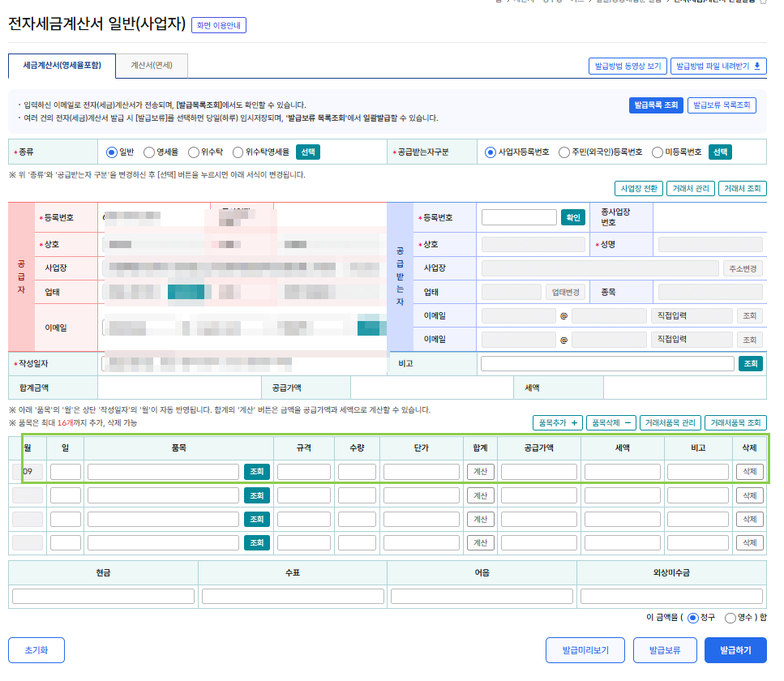The width and height of the screenshot is (784, 681).
Task: Click 품목삭제 minus button
Action: click(611, 423)
